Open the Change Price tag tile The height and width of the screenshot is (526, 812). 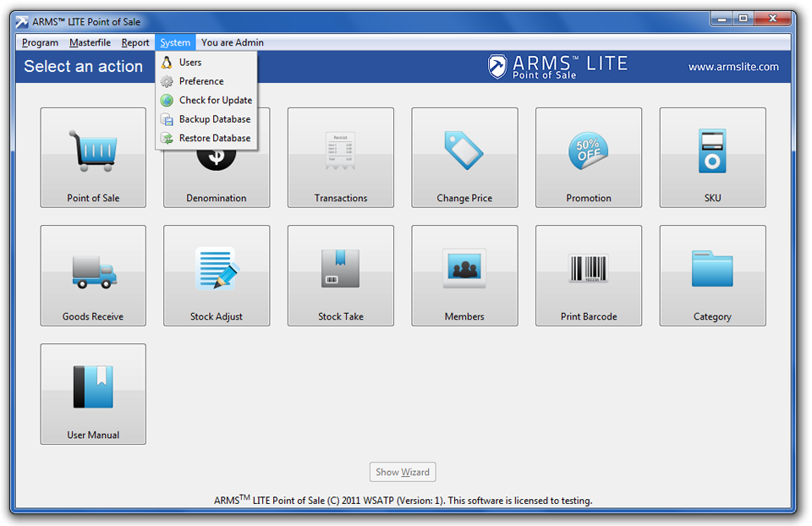[x=464, y=157]
